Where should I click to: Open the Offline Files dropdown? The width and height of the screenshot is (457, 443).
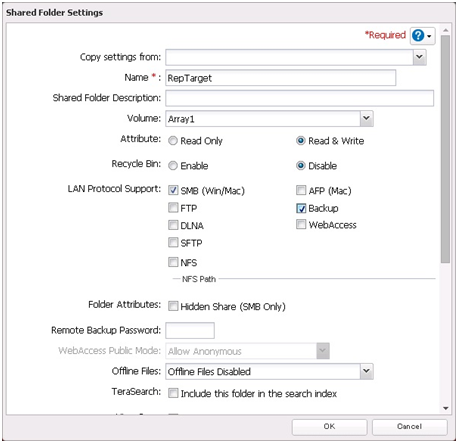[x=366, y=371]
